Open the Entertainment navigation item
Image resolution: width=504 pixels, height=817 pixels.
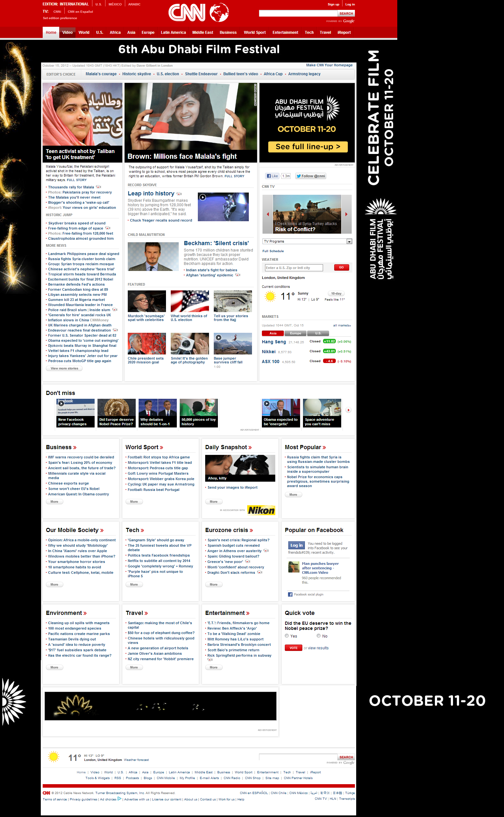[285, 32]
